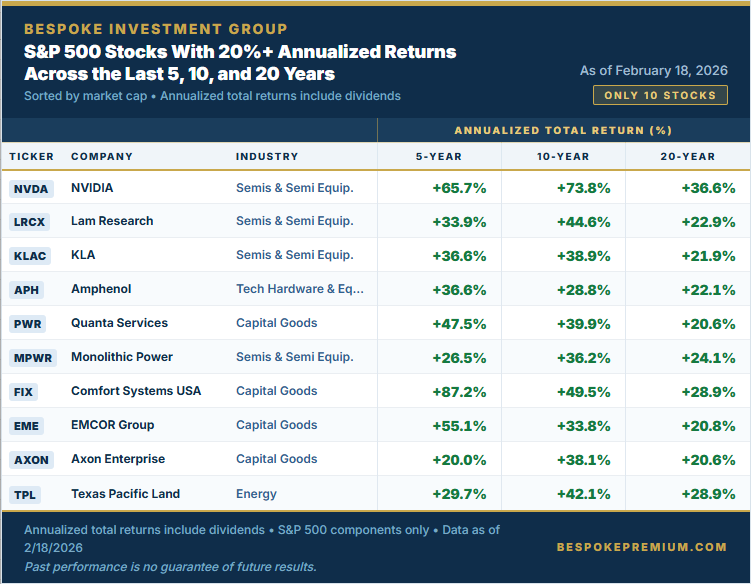Select the Monolithic Power company name
Viewport: 752px width, 584px height.
point(122,357)
